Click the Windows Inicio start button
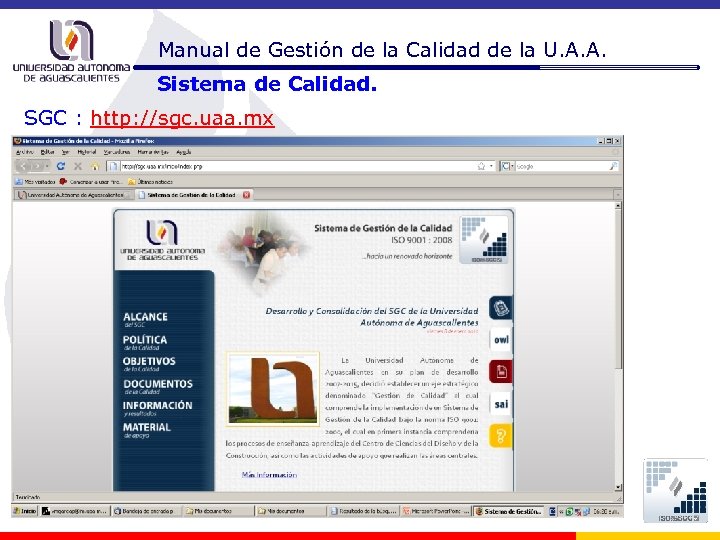This screenshot has height=540, width=720. [25, 511]
